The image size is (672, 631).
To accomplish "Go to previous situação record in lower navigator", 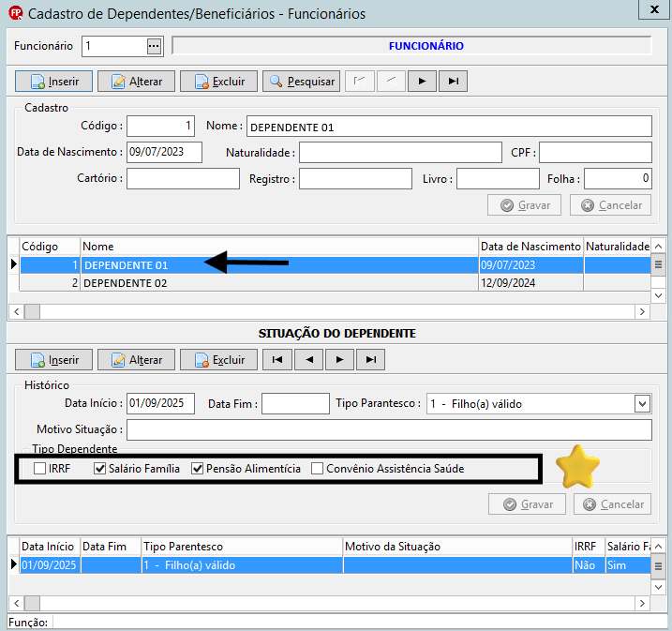I will coord(309,360).
